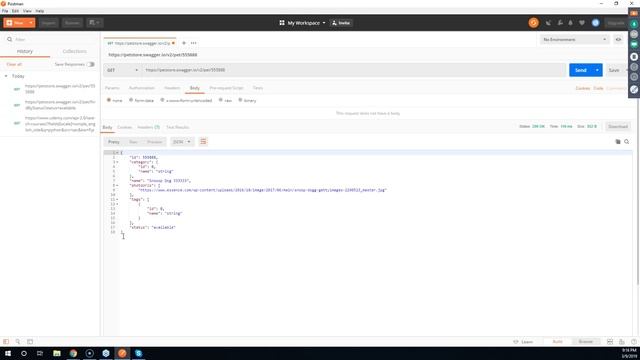The height and width of the screenshot is (360, 640).
Task: Switch to the Collections sidebar tab
Action: pos(74,51)
